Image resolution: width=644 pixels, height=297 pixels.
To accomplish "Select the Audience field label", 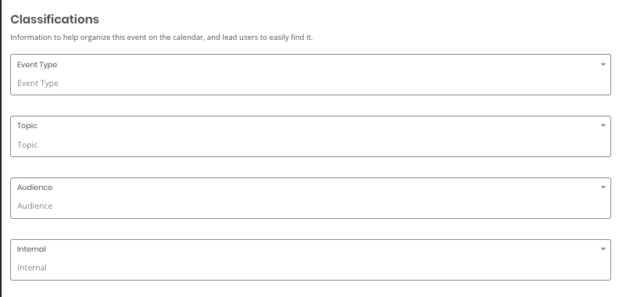I will coord(35,188).
